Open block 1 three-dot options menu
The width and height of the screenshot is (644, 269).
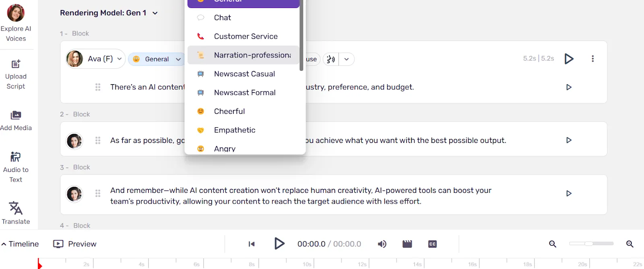coord(592,59)
